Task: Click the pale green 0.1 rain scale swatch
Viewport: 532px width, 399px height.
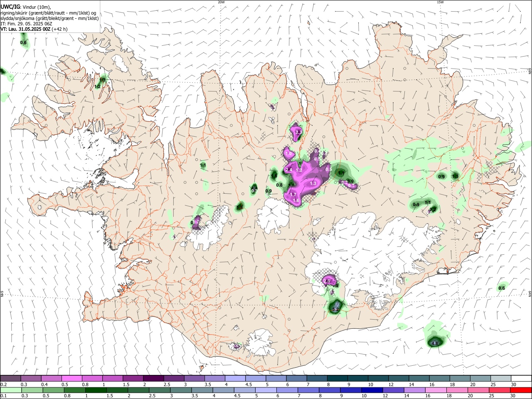Action: (x=10, y=390)
